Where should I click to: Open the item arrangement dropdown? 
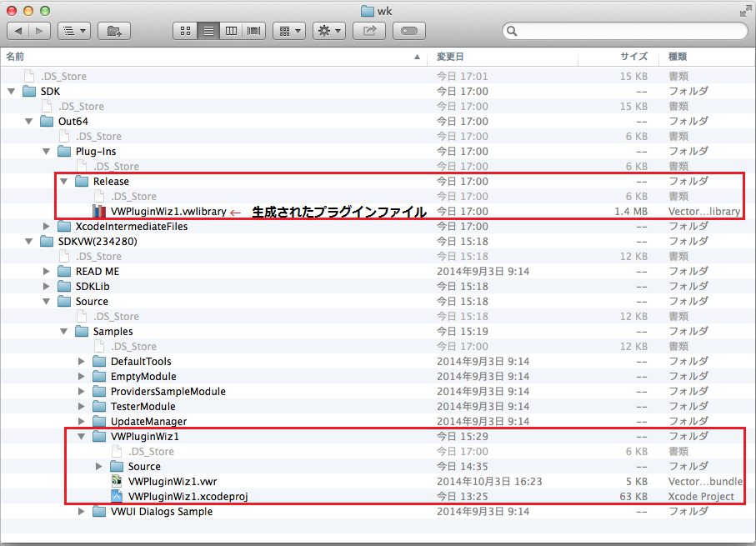pyautogui.click(x=289, y=32)
